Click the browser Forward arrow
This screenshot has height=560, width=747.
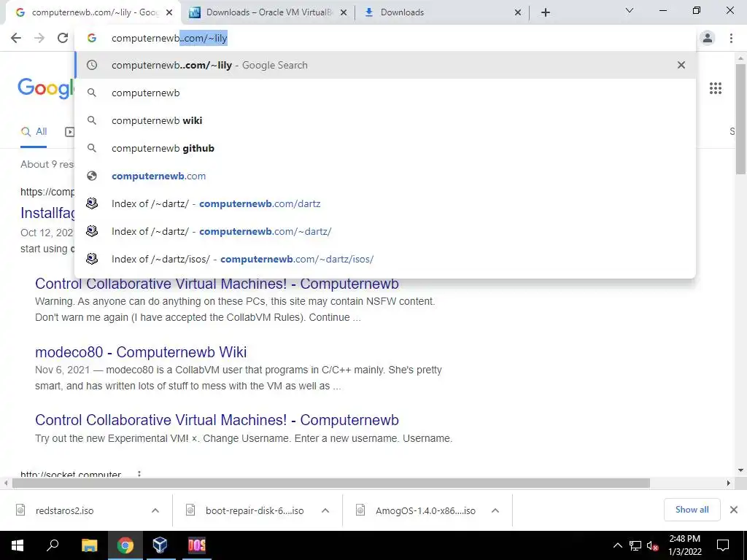click(39, 38)
